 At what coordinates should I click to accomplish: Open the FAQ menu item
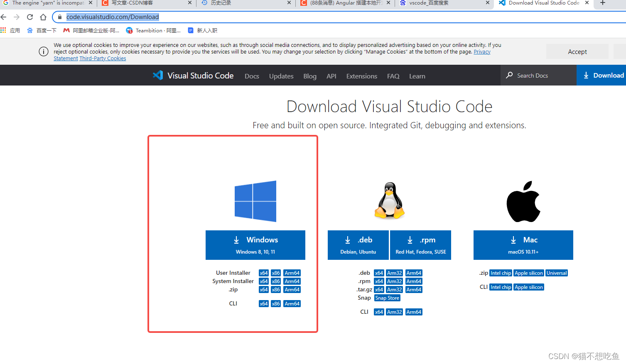pos(393,76)
